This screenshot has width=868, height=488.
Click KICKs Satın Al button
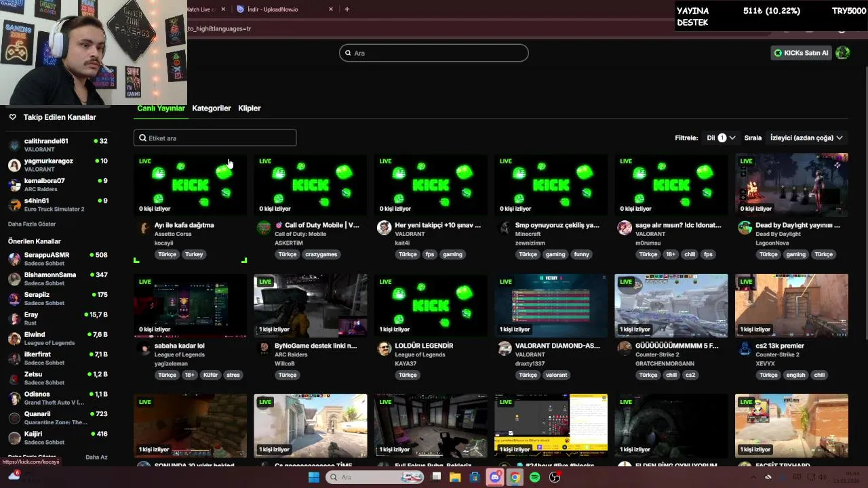point(801,53)
